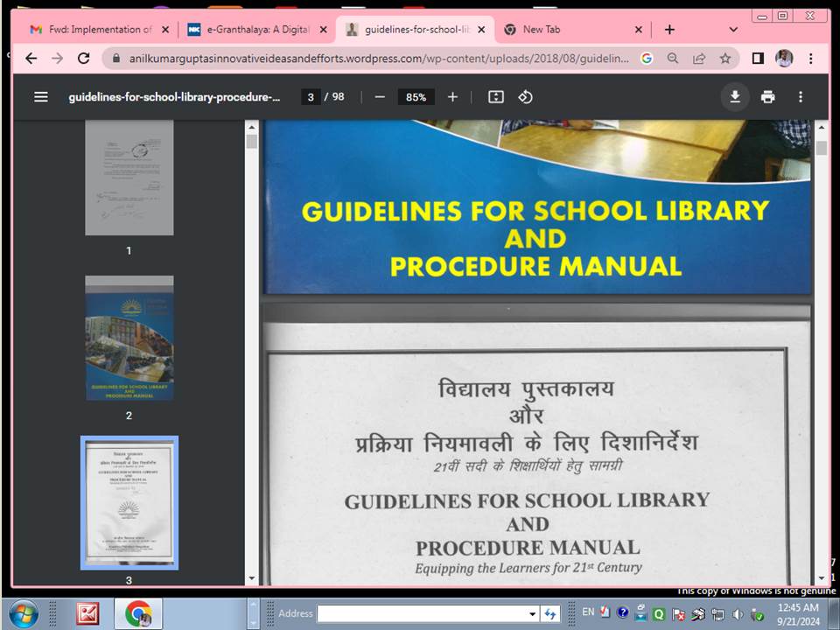Click the PDF zoom out minus icon
The width and height of the screenshot is (840, 630).
tap(380, 97)
